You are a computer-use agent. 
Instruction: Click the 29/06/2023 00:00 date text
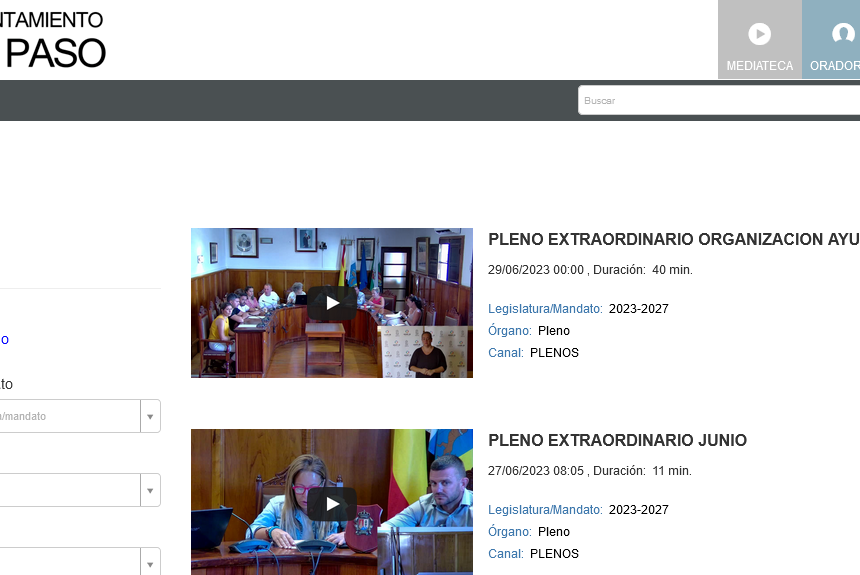coord(536,270)
